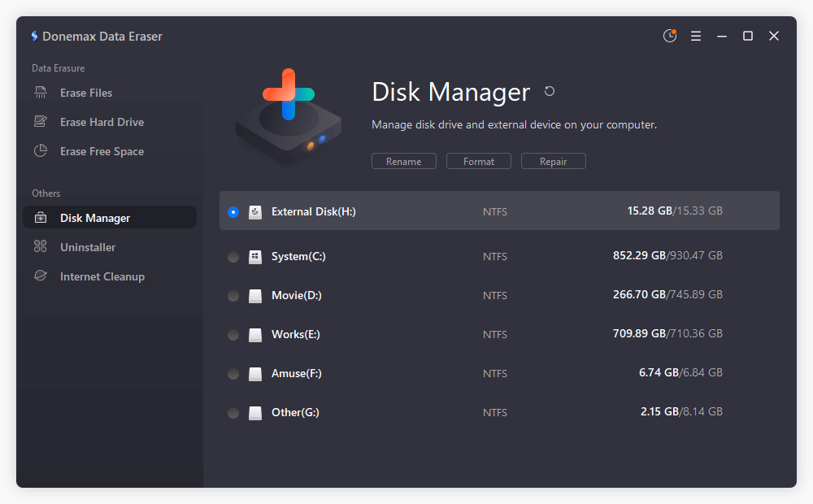Image resolution: width=813 pixels, height=504 pixels.
Task: Click the Amuse(F:) drive icon
Action: (x=255, y=374)
